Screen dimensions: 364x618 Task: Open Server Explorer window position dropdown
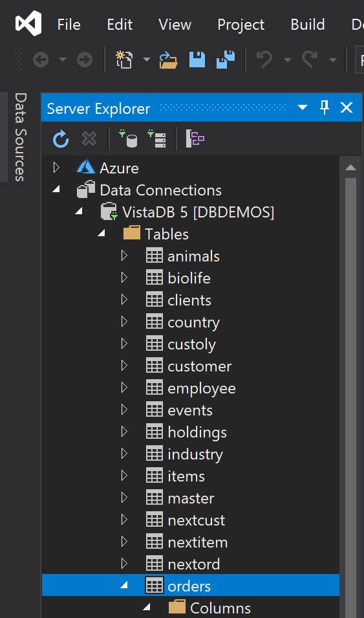coord(302,107)
